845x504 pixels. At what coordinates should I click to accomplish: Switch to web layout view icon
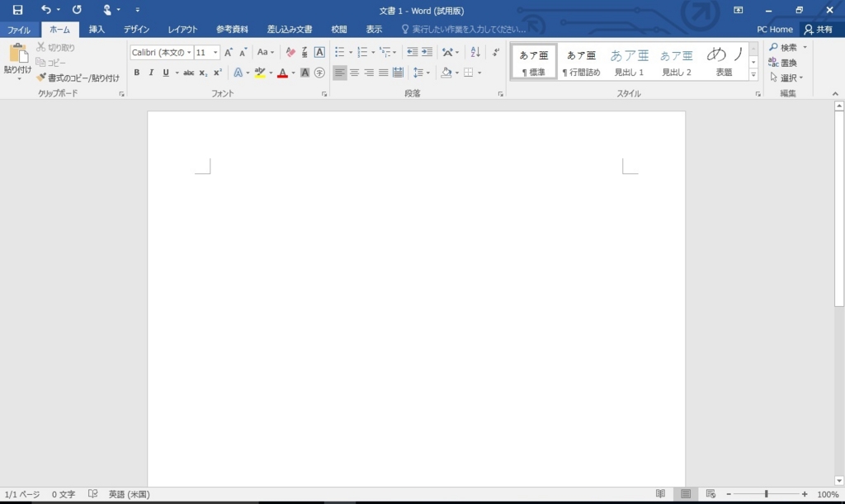click(710, 494)
